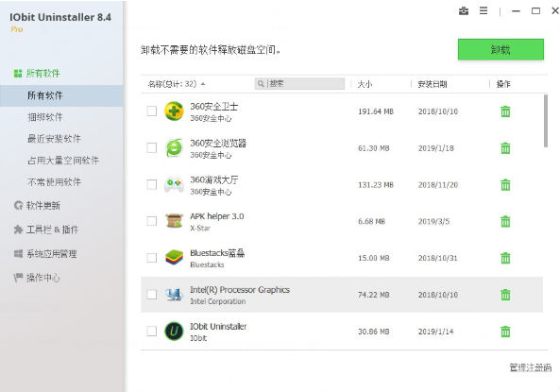Click install date 2019/3/5
Screen dimensions: 560x392
(x=433, y=222)
